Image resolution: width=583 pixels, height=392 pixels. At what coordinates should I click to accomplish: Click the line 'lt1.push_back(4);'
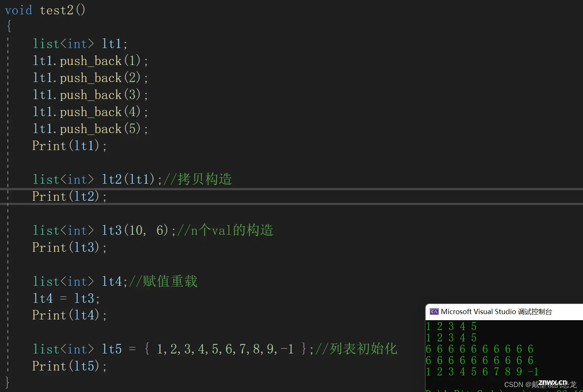pyautogui.click(x=90, y=112)
